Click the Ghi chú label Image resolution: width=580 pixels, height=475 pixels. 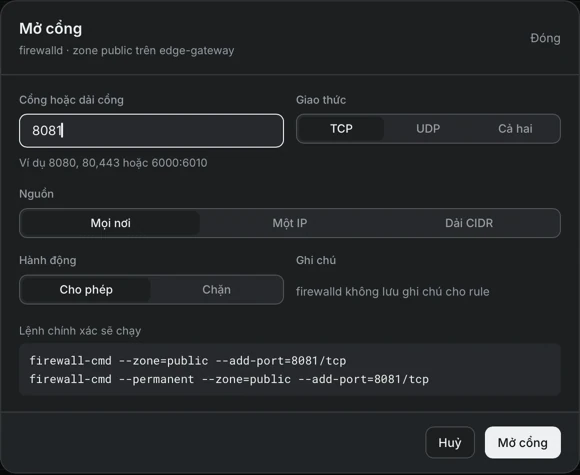click(x=316, y=260)
